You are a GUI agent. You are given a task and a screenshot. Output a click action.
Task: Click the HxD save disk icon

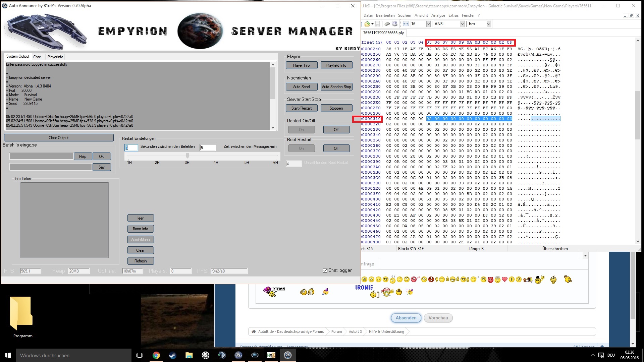[x=377, y=24]
